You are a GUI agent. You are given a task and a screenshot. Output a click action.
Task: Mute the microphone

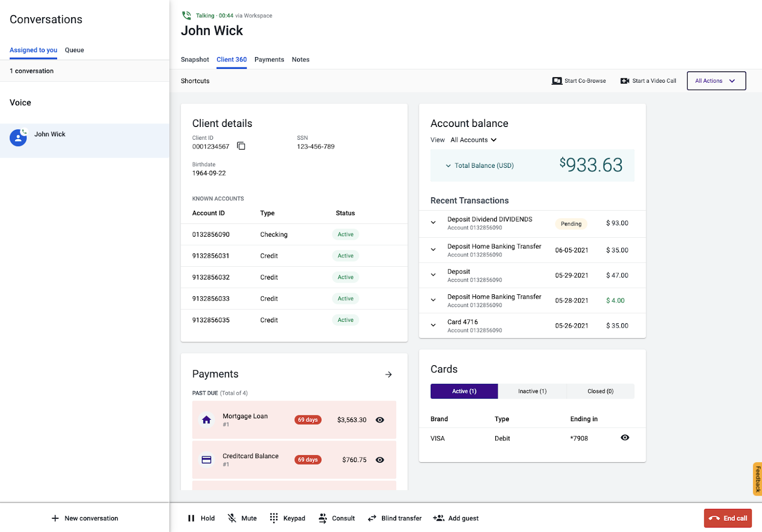pyautogui.click(x=242, y=518)
